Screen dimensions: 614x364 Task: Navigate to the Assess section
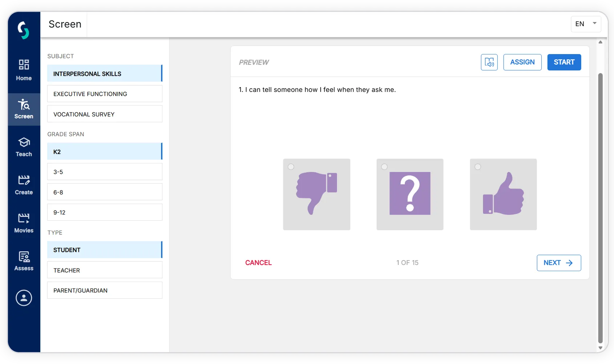[24, 261]
